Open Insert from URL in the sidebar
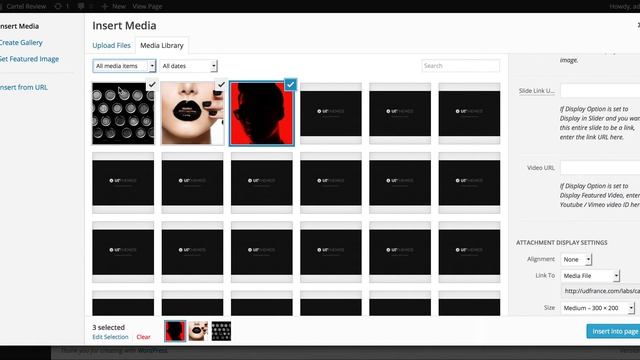This screenshot has width=640, height=360. coord(24,87)
